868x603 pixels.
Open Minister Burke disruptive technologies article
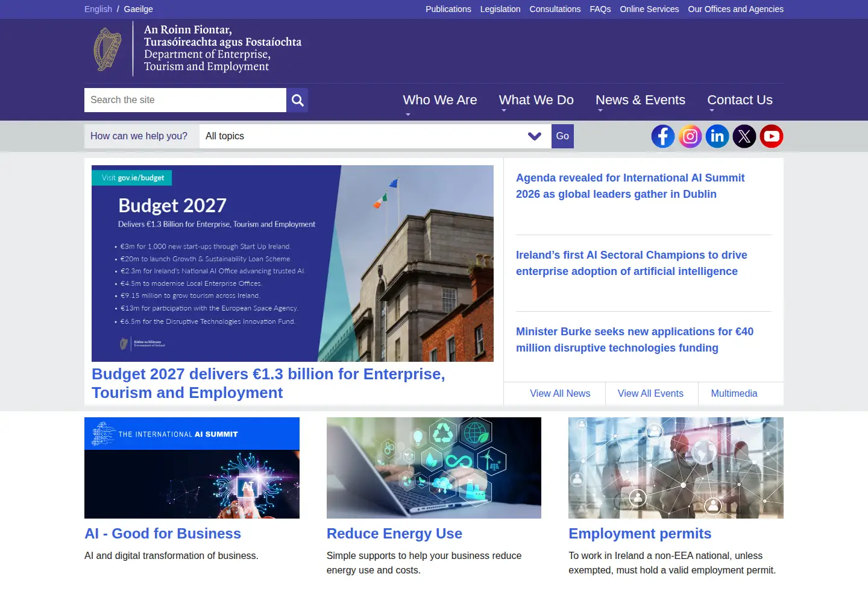pyautogui.click(x=635, y=339)
